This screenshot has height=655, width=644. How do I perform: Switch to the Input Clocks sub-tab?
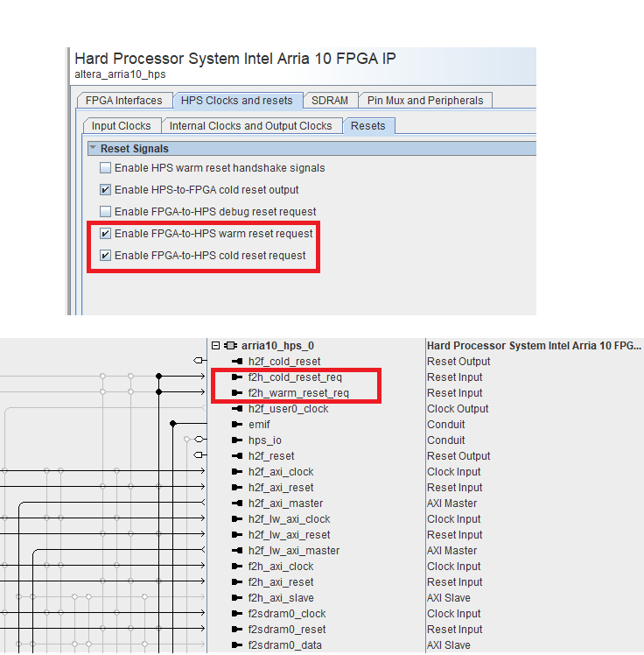[x=121, y=126]
